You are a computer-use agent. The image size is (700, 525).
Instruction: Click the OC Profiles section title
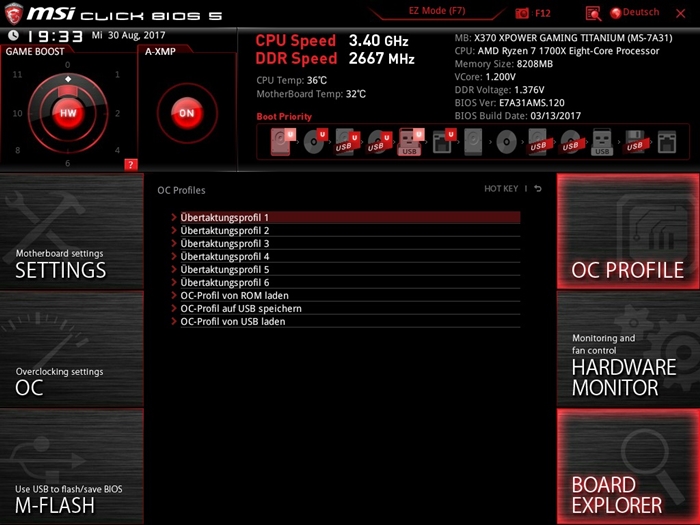click(181, 190)
